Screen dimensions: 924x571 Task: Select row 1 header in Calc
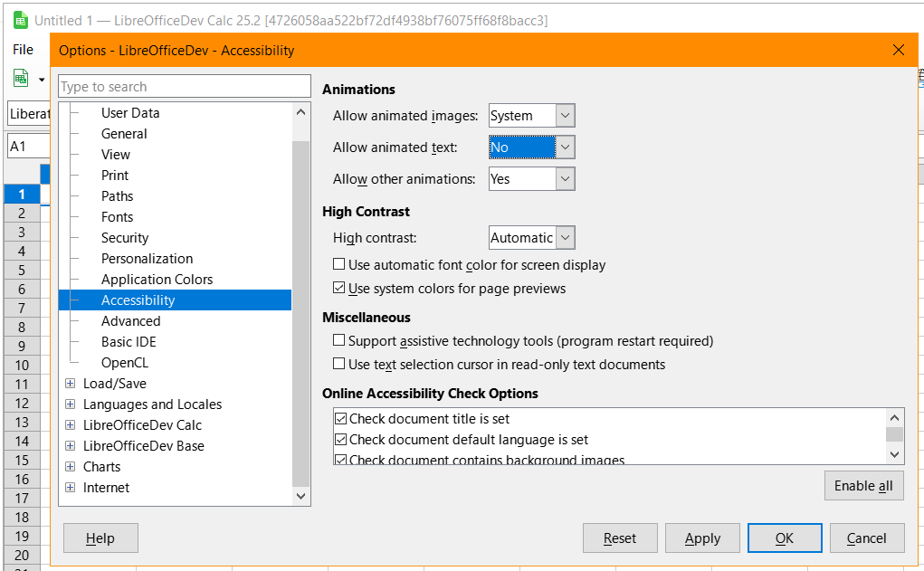point(22,195)
